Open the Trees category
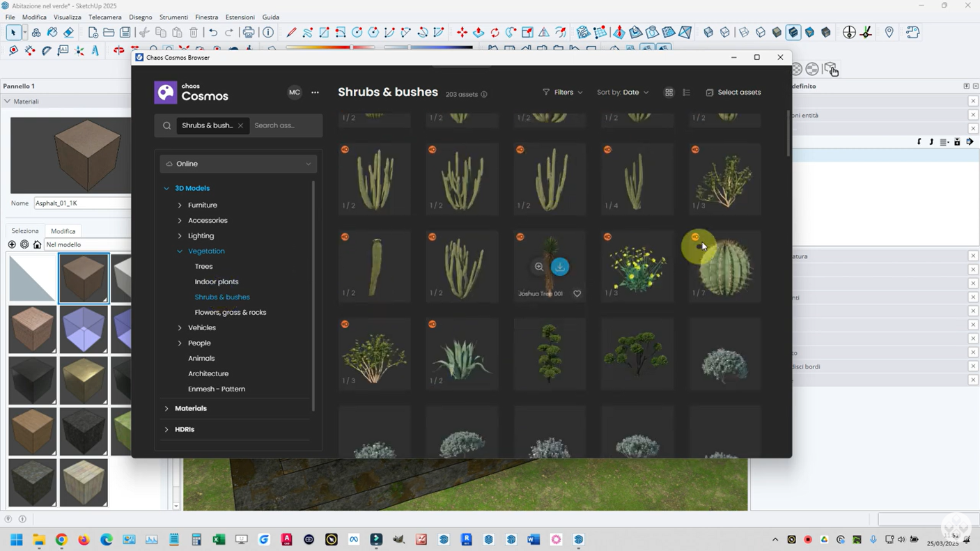This screenshot has height=551, width=980. coord(203,267)
